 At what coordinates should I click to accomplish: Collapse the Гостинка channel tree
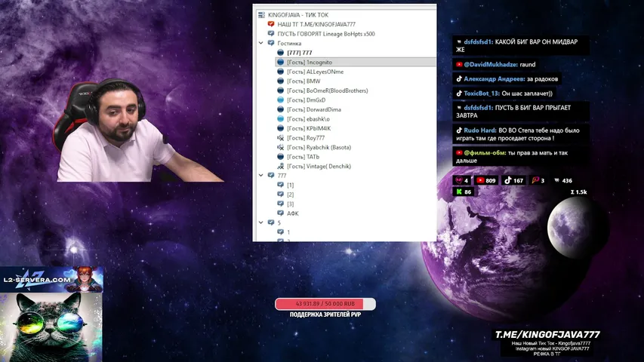(260, 43)
